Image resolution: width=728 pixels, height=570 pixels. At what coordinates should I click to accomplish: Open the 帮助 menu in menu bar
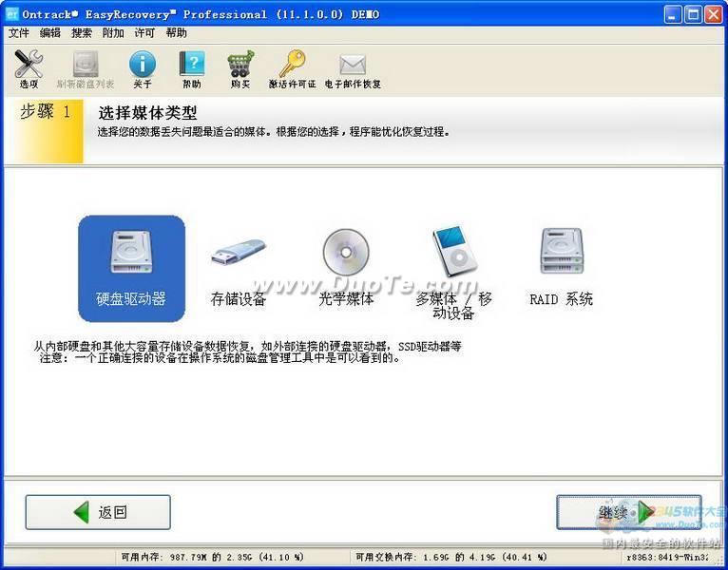(177, 33)
